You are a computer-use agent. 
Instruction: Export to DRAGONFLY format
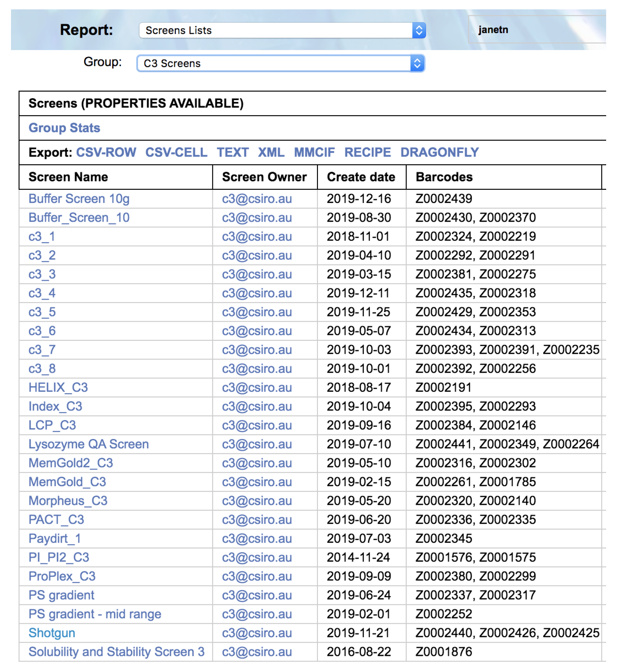click(x=440, y=153)
